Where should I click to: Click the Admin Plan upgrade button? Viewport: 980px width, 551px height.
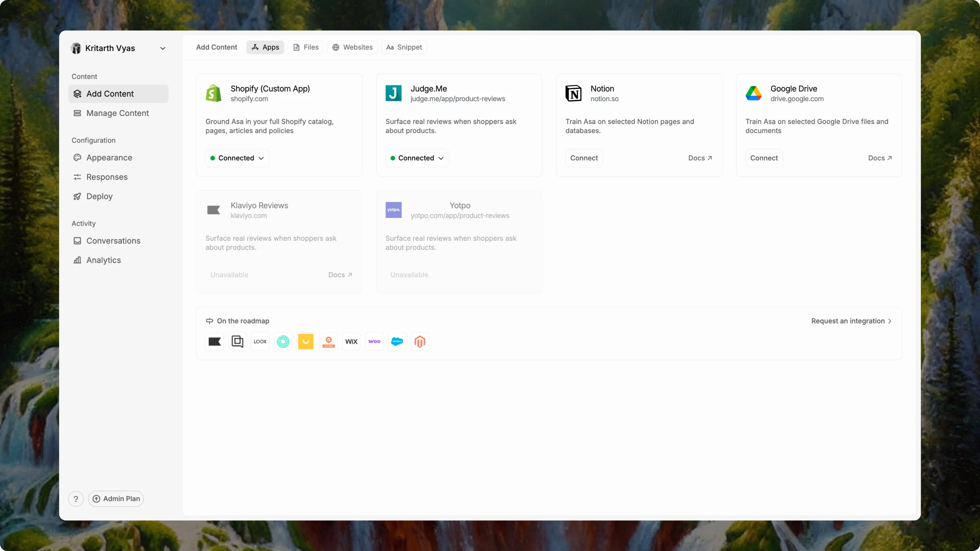[116, 499]
